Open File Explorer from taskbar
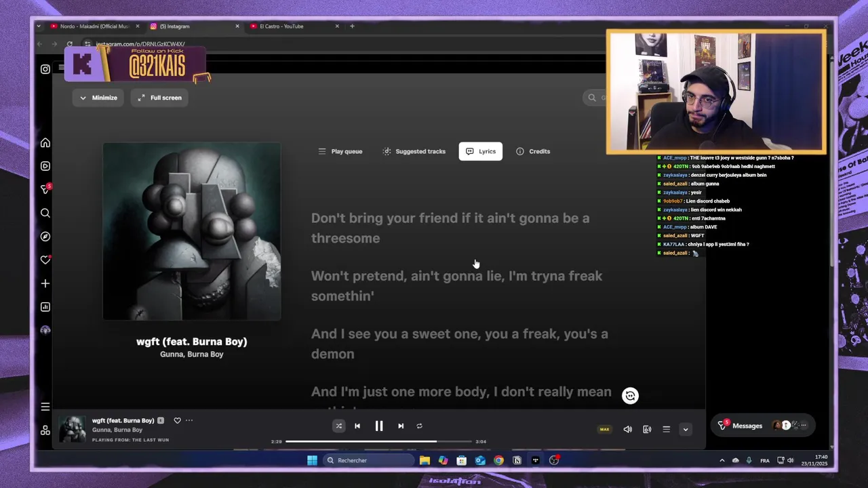The width and height of the screenshot is (868, 488). tap(425, 460)
